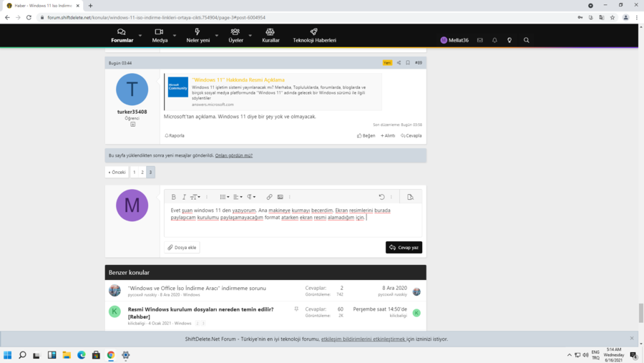Go to Teknoloji Haberleri in navigation
This screenshot has height=363, width=644.
pyautogui.click(x=314, y=36)
